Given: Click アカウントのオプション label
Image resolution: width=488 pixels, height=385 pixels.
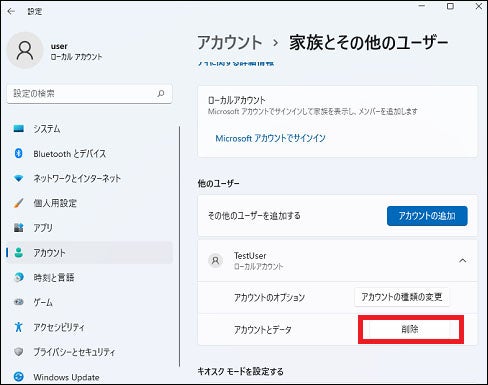Looking at the screenshot, I should (269, 297).
